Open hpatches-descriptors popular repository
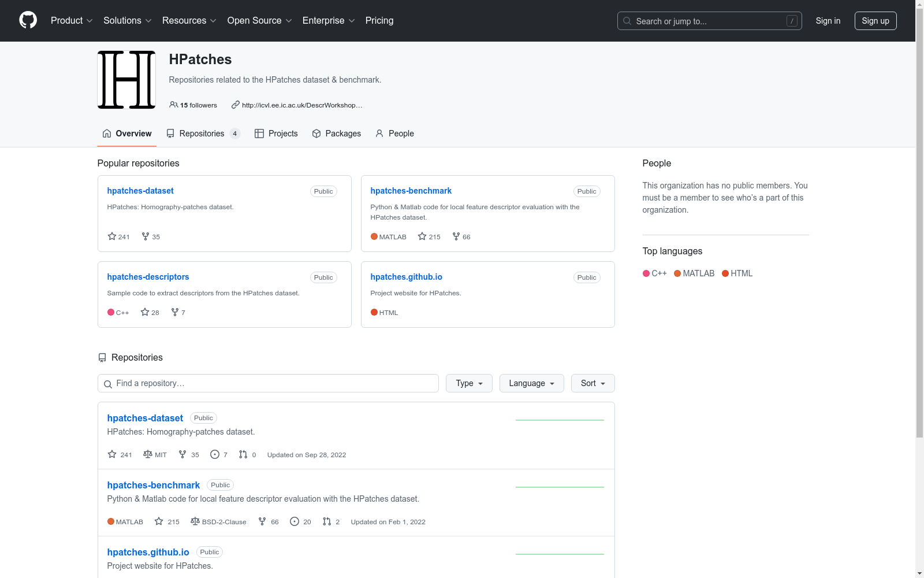Screen dimensions: 924x578 pyautogui.click(x=148, y=277)
